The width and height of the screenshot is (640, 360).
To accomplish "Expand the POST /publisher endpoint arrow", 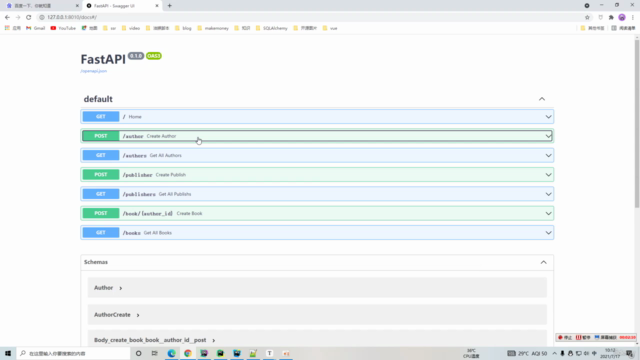I will (x=548, y=175).
